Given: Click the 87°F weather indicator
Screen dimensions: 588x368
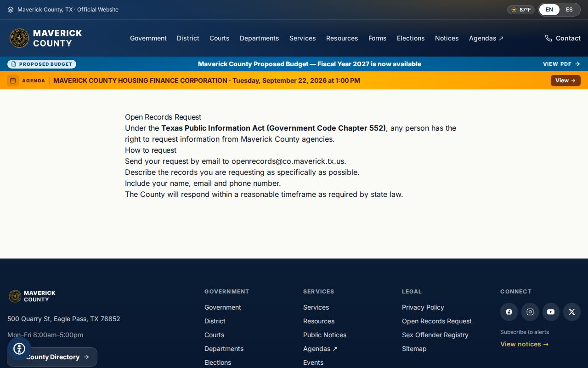Looking at the screenshot, I should click(521, 10).
